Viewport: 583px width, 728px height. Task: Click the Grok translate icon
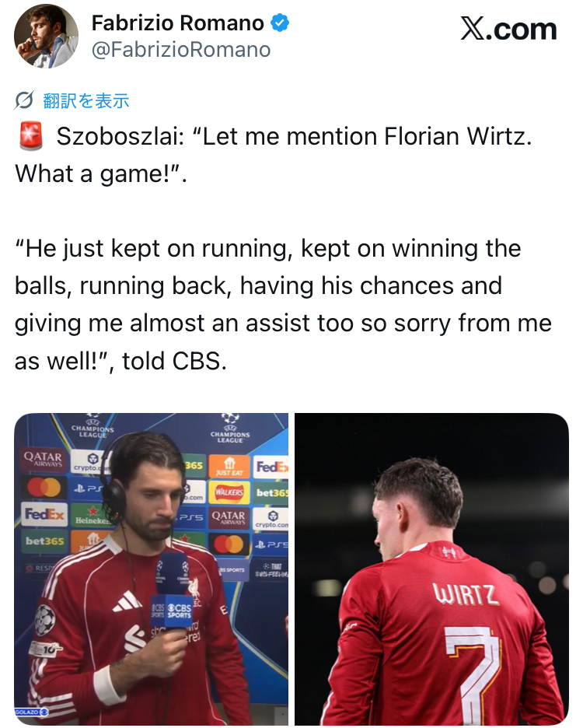(x=23, y=100)
